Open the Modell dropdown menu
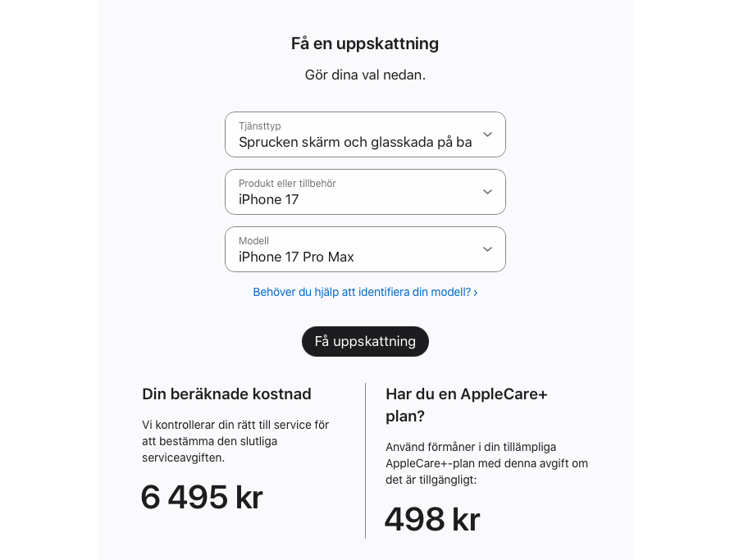The height and width of the screenshot is (560, 730). (365, 249)
